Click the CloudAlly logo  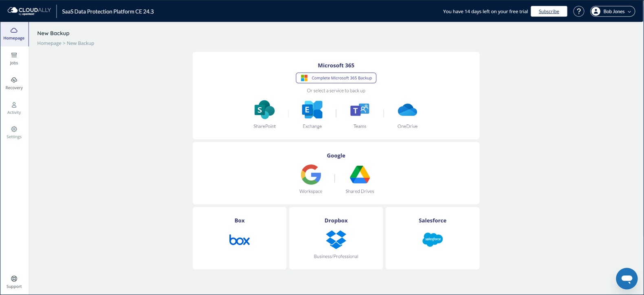click(x=29, y=11)
